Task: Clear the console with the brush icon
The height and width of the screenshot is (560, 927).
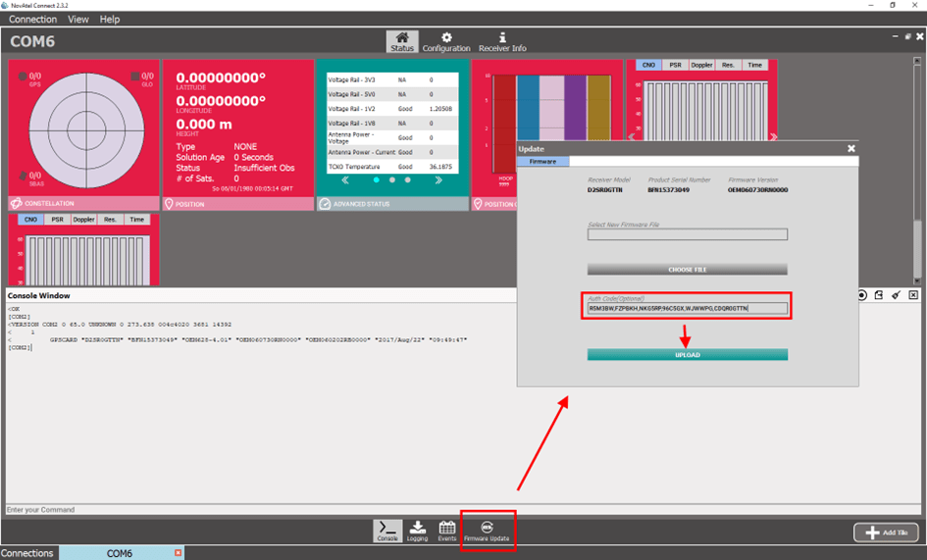Action: [897, 295]
